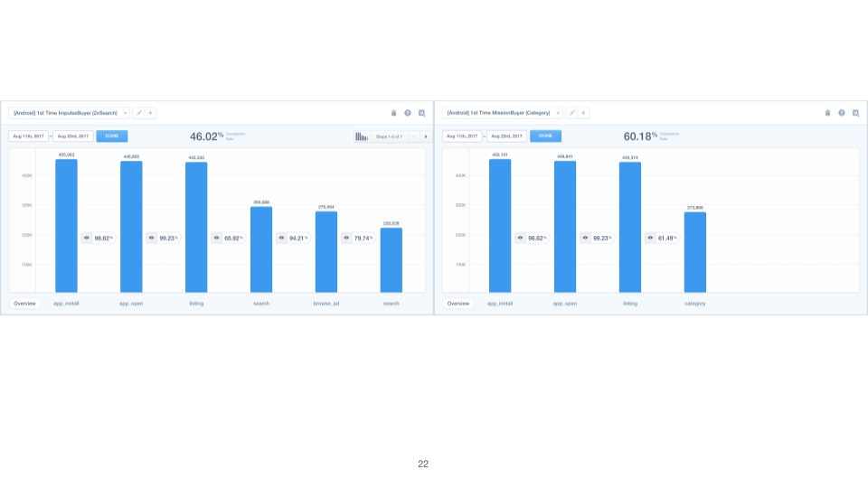Open the Overview tab in the MissionBuyer panel
Image resolution: width=868 pixels, height=488 pixels.
point(458,304)
